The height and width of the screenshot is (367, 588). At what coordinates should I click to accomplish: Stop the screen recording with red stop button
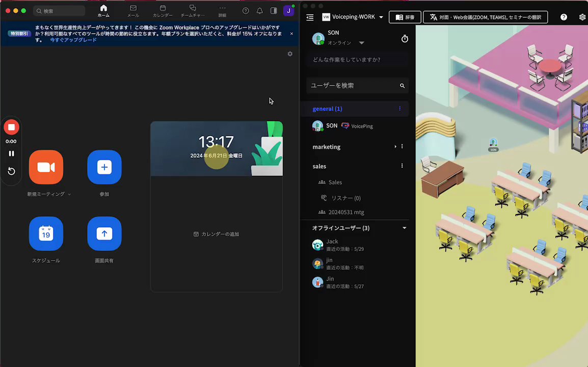(x=11, y=127)
